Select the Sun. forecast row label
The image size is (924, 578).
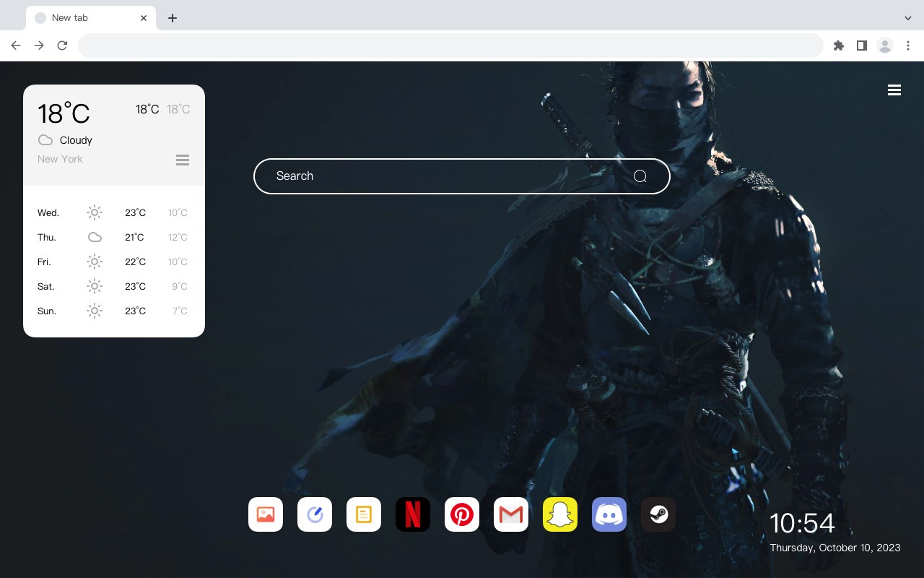pos(47,311)
